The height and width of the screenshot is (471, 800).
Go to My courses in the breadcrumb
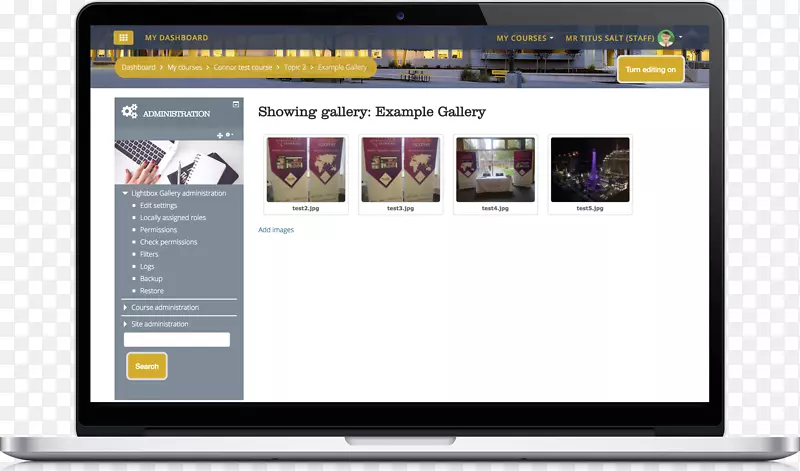pos(185,67)
